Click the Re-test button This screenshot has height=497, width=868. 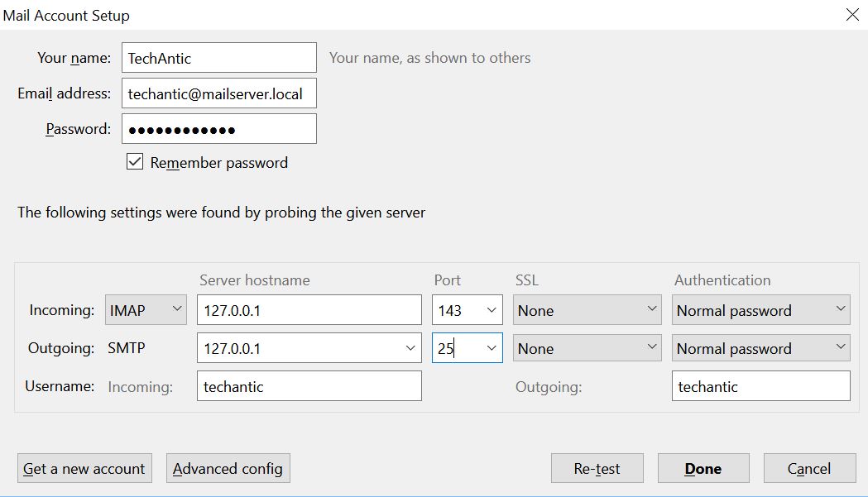pos(597,469)
